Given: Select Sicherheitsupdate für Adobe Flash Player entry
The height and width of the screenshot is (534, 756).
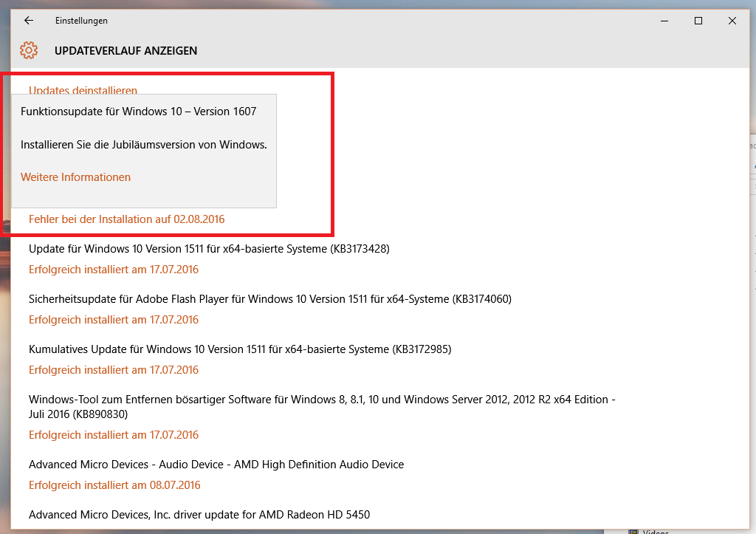Looking at the screenshot, I should click(270, 299).
